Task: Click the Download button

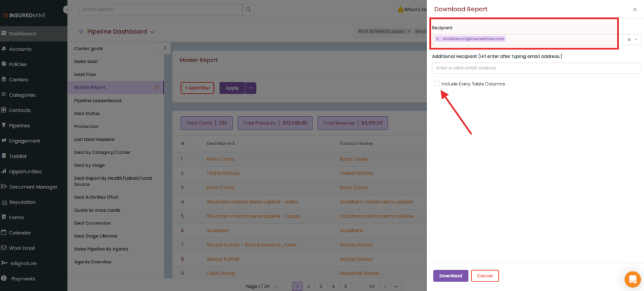Action: pyautogui.click(x=450, y=276)
